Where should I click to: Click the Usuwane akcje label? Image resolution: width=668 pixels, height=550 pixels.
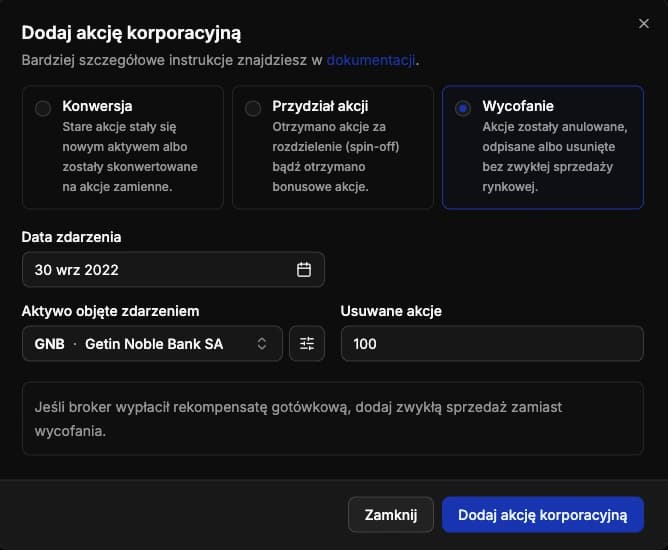pyautogui.click(x=391, y=311)
